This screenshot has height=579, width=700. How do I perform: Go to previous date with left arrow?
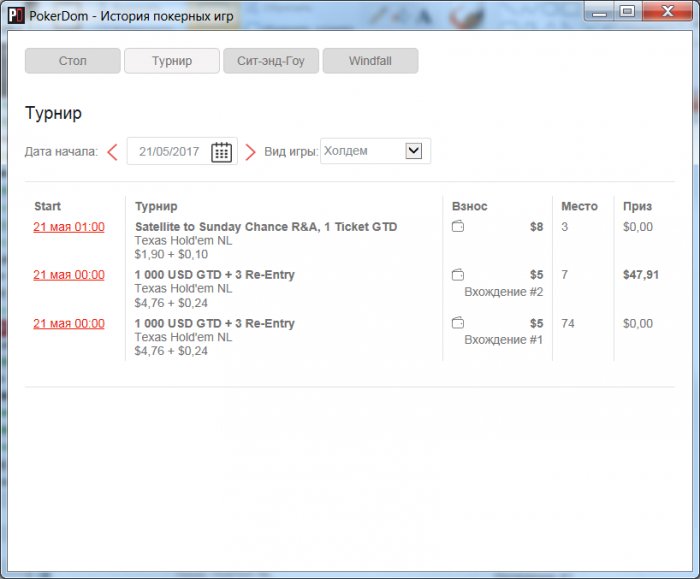112,152
